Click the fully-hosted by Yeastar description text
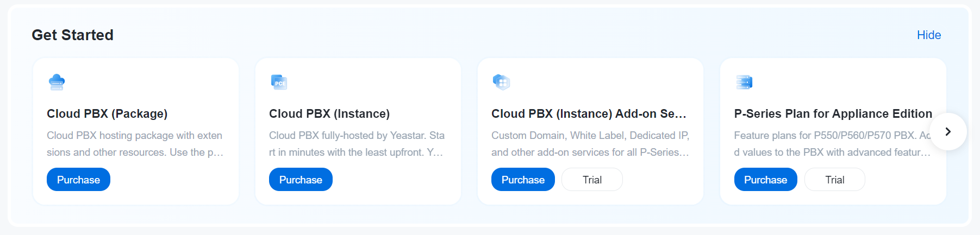Screen dimensions: 980x235 pos(357,144)
